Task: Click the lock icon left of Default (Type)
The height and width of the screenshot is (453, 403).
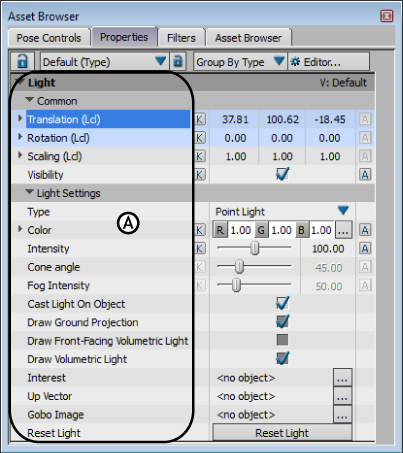Action: [22, 61]
